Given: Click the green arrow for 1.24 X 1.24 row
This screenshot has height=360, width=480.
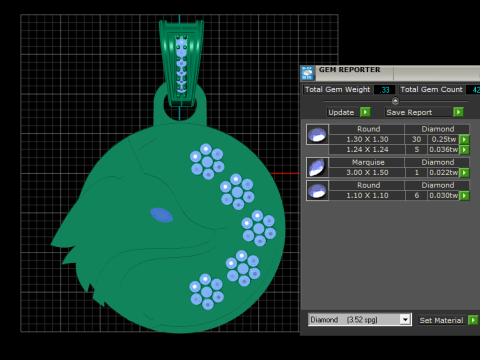Looking at the screenshot, I should coord(464,150).
